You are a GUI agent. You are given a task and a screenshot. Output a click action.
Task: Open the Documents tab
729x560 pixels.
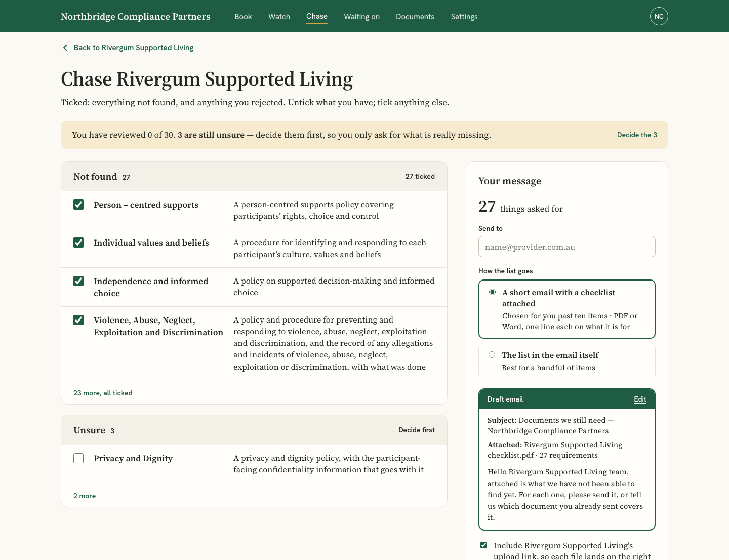pyautogui.click(x=415, y=17)
